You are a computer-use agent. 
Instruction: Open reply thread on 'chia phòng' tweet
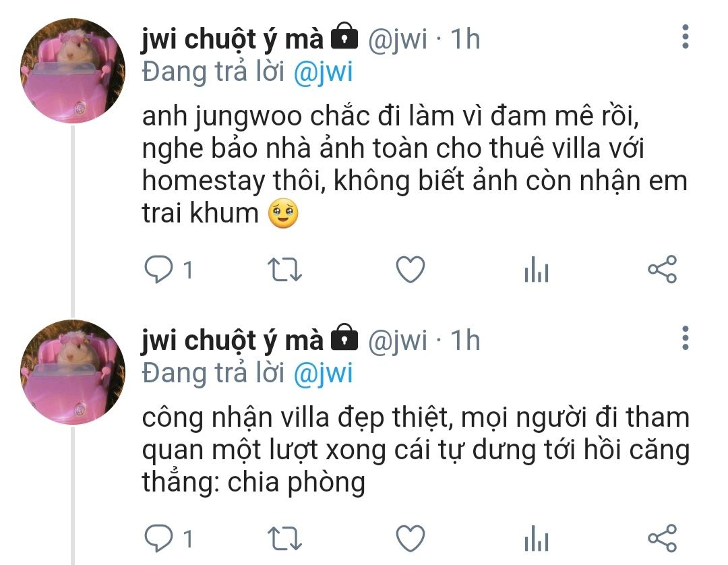click(x=159, y=539)
